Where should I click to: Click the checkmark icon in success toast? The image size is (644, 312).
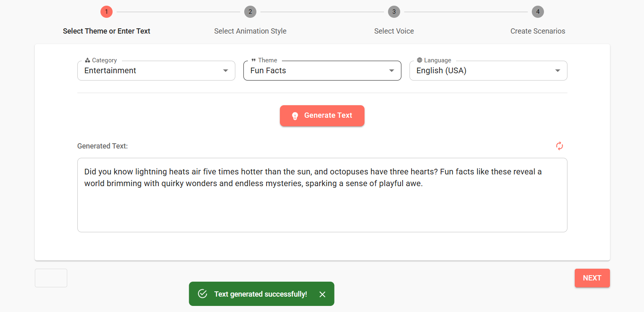tap(203, 294)
